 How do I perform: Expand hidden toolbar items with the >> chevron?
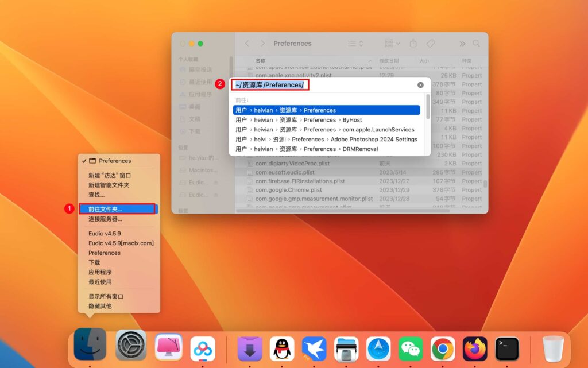point(463,44)
